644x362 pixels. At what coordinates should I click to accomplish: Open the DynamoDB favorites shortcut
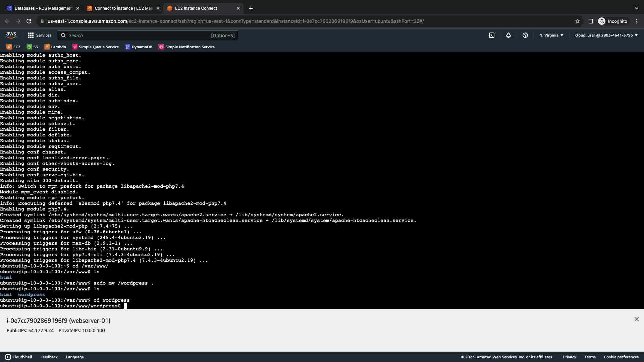point(139,47)
